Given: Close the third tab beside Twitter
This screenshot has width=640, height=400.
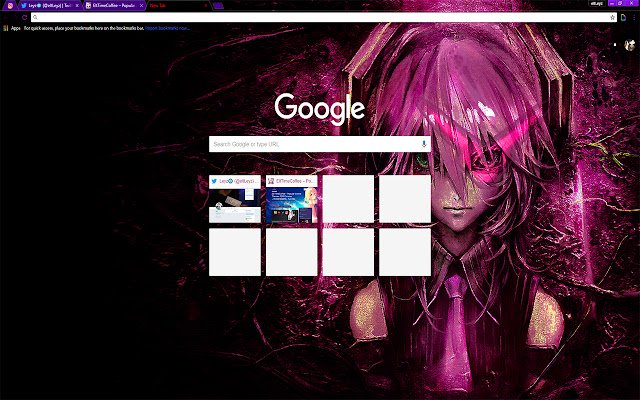Looking at the screenshot, I should point(141,6).
